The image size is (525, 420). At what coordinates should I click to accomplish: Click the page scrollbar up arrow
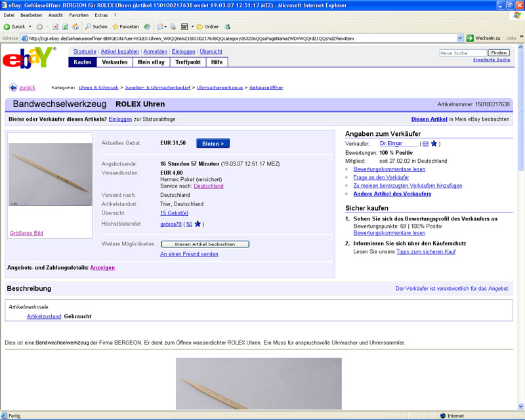point(520,47)
